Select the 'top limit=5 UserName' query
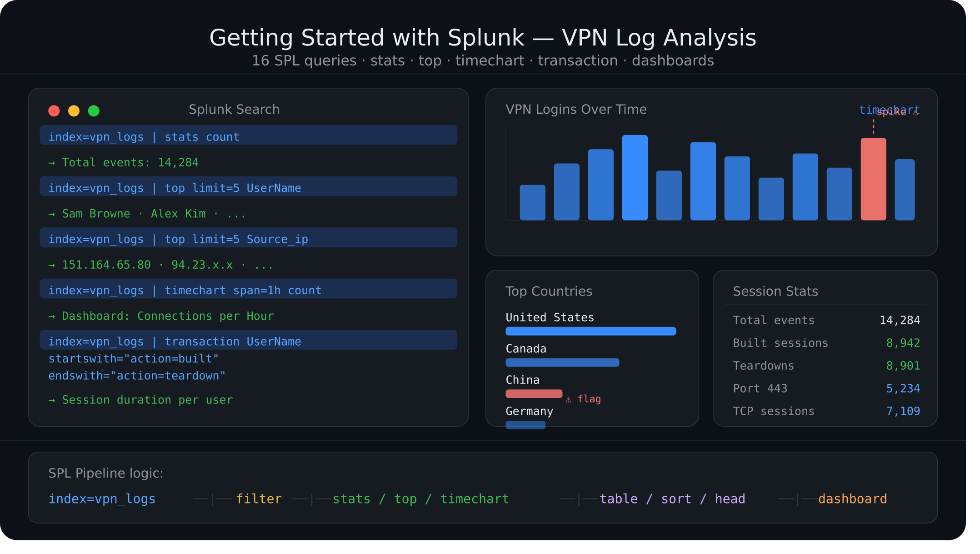Image resolution: width=980 pixels, height=554 pixels. click(x=249, y=186)
